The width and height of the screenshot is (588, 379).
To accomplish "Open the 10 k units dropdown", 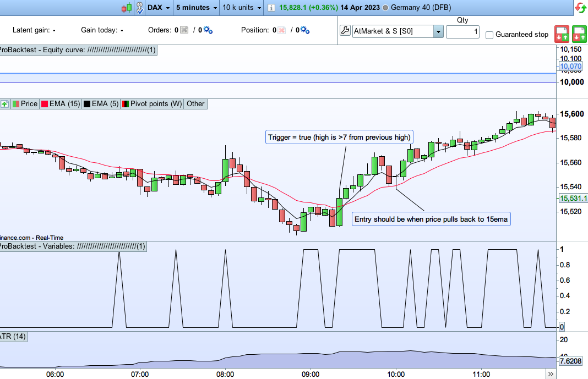I will coord(242,8).
